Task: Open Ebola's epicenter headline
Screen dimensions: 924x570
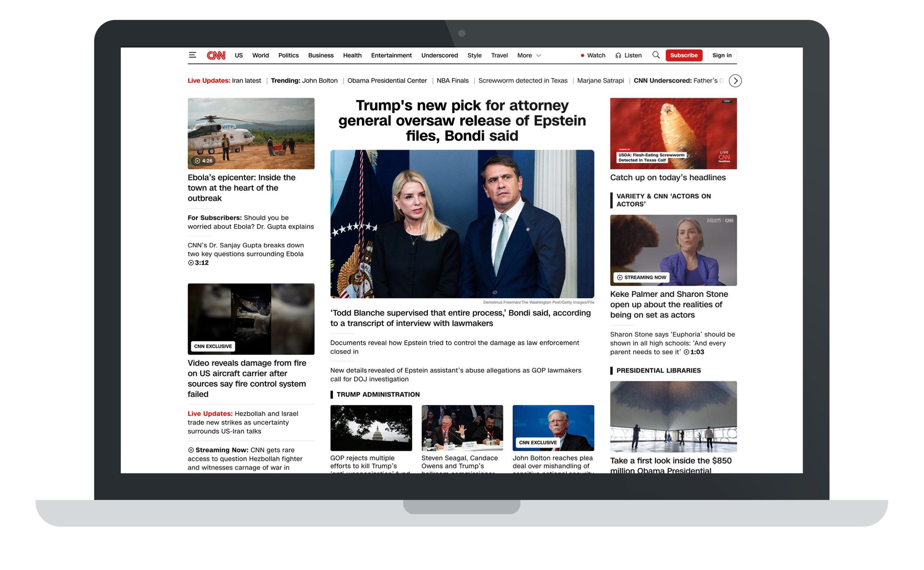Action: pyautogui.click(x=241, y=188)
